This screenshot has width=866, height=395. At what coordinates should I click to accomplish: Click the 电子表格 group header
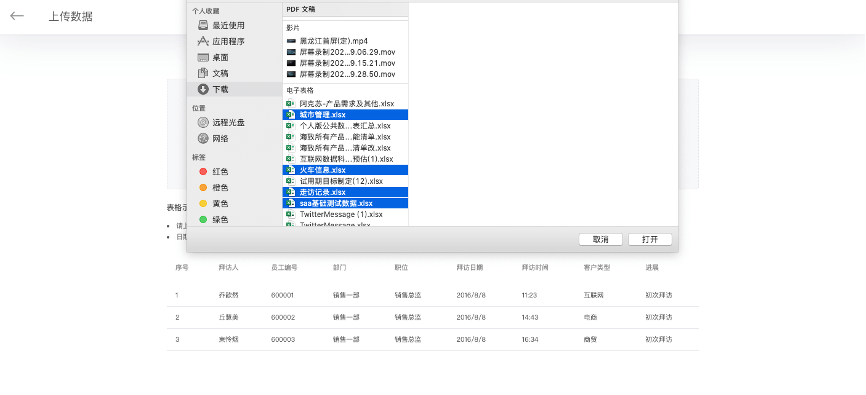300,90
